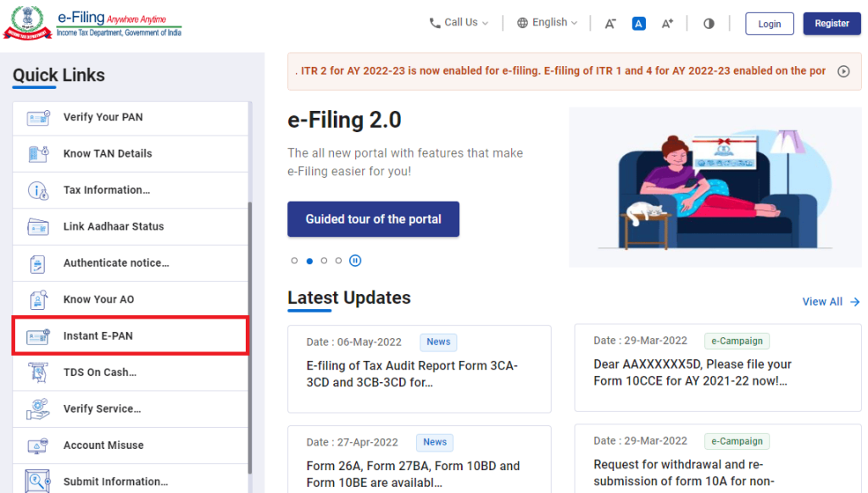The width and height of the screenshot is (868, 493).
Task: Select the fourth carousel slide dot
Action: pyautogui.click(x=339, y=261)
